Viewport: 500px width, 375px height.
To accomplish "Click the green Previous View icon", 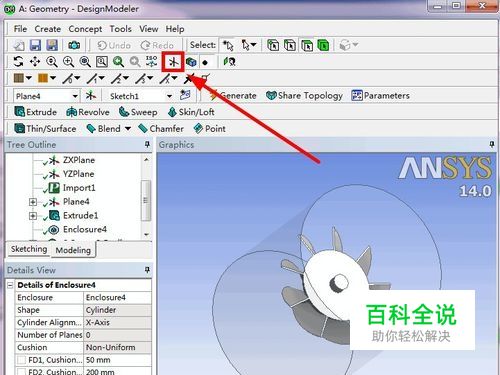I will [118, 62].
